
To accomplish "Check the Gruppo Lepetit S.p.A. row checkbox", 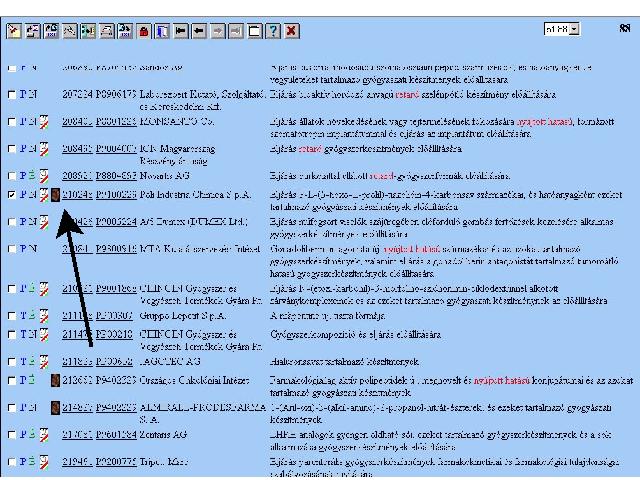I will [12, 316].
